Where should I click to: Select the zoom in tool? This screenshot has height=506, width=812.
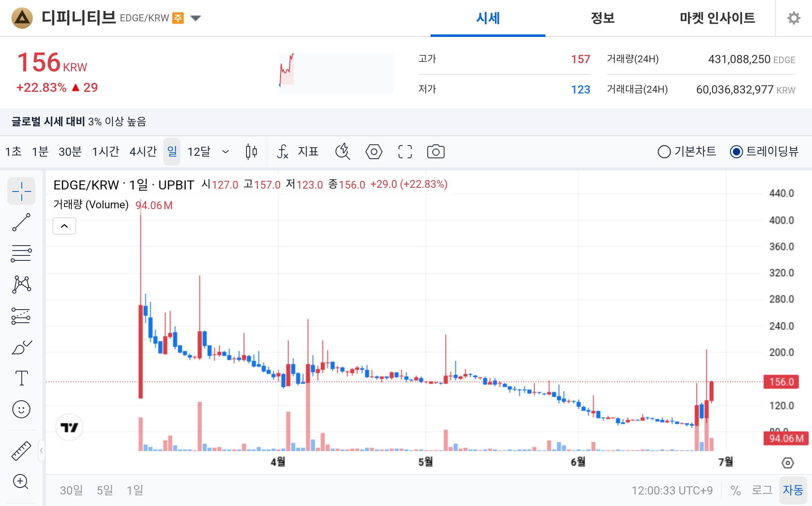click(21, 482)
